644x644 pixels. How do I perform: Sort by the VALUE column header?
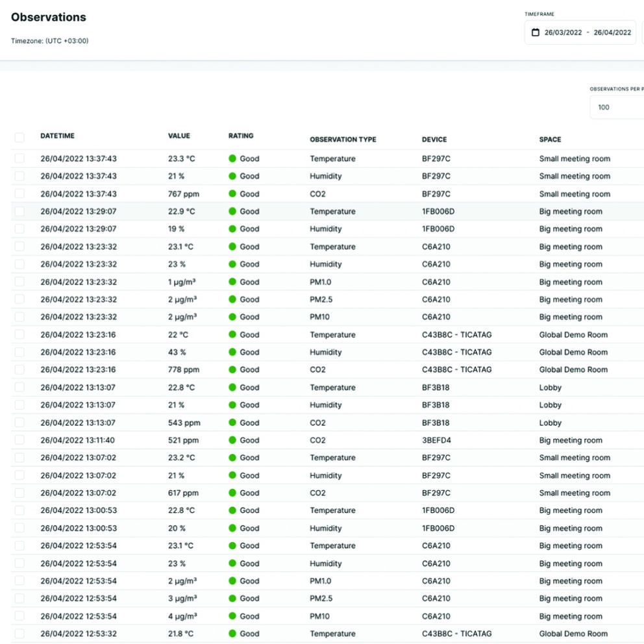179,136
